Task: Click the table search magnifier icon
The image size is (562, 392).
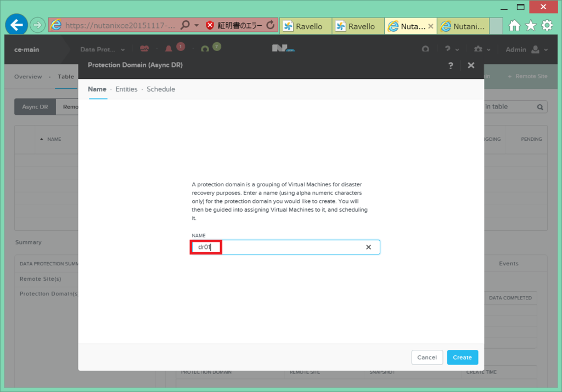Action: [540, 107]
